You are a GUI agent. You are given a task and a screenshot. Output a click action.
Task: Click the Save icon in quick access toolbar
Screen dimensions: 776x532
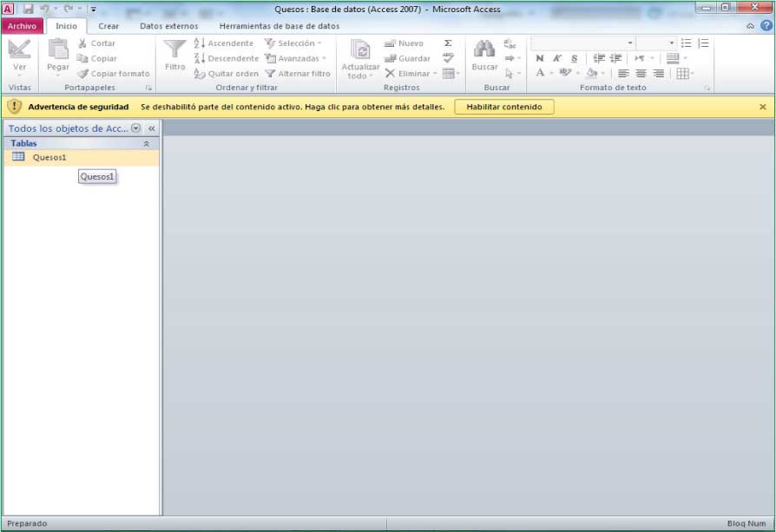tap(28, 9)
